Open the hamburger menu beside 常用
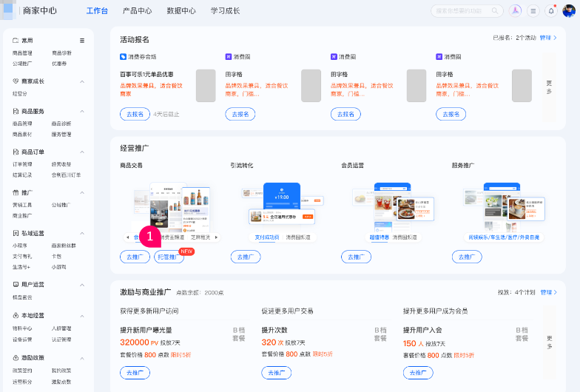The image size is (580, 392). 82,40
